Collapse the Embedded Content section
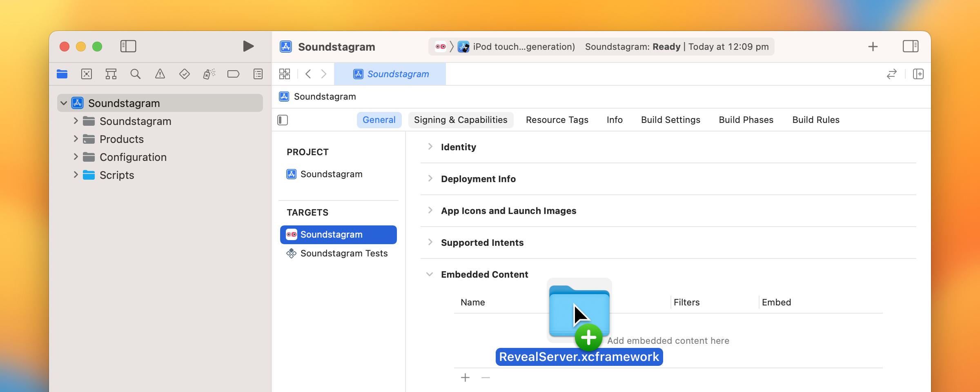This screenshot has height=392, width=980. click(430, 274)
